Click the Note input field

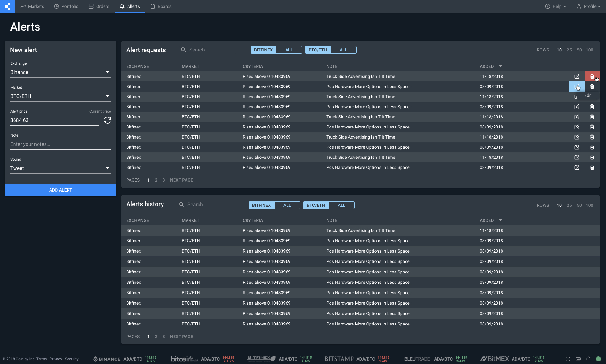pos(60,144)
